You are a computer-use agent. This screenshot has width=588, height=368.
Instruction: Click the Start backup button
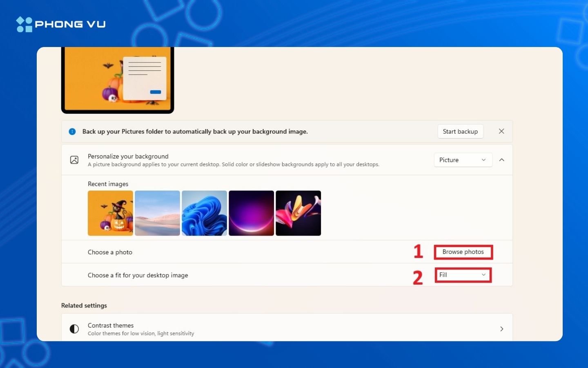(x=460, y=131)
